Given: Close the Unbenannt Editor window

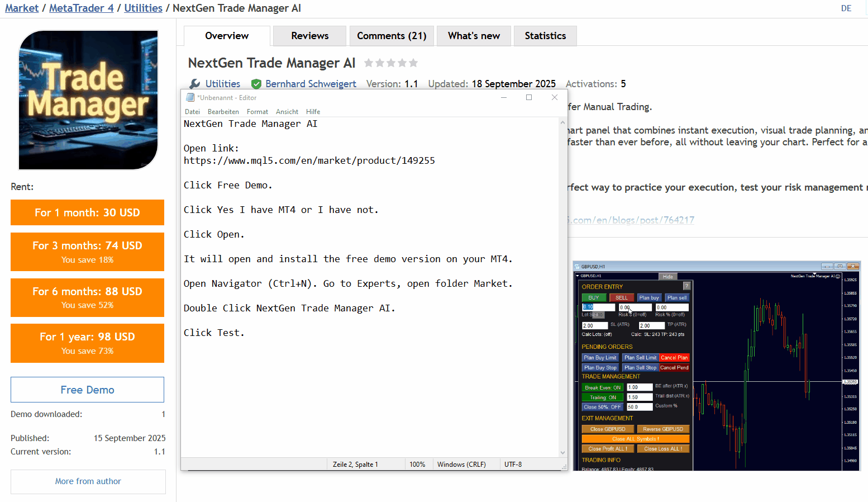Looking at the screenshot, I should (555, 97).
